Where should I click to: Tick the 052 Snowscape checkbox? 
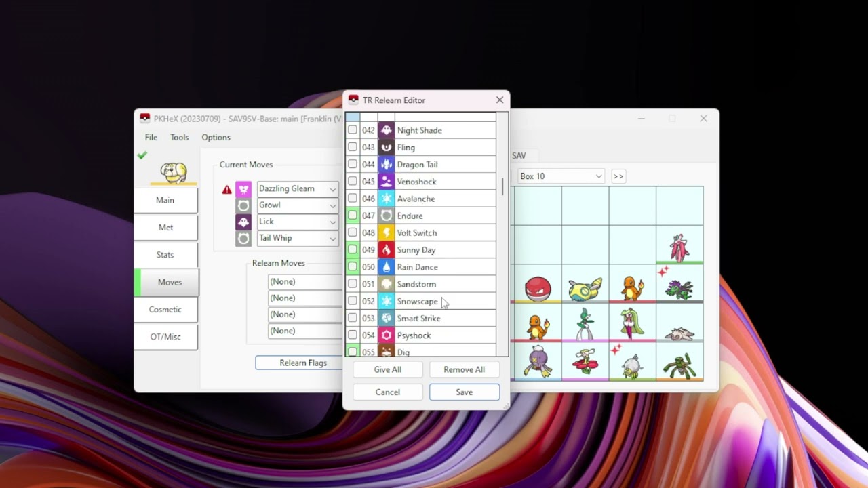353,301
